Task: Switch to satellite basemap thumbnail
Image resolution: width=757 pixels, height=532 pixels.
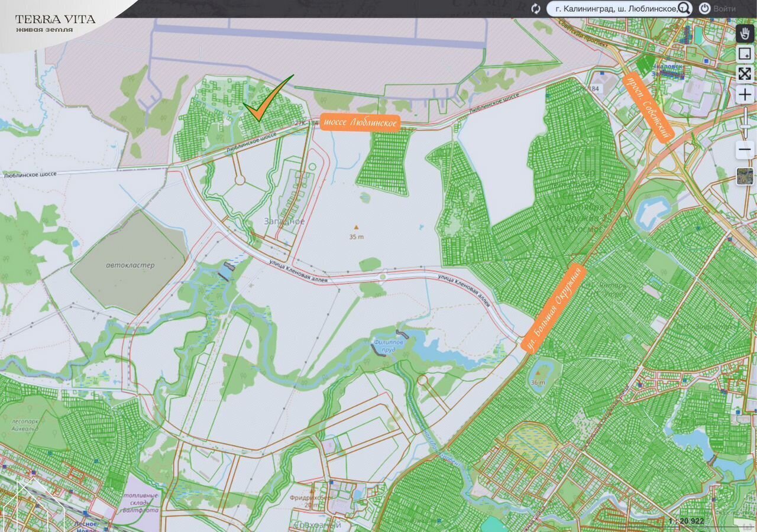Action: click(745, 176)
